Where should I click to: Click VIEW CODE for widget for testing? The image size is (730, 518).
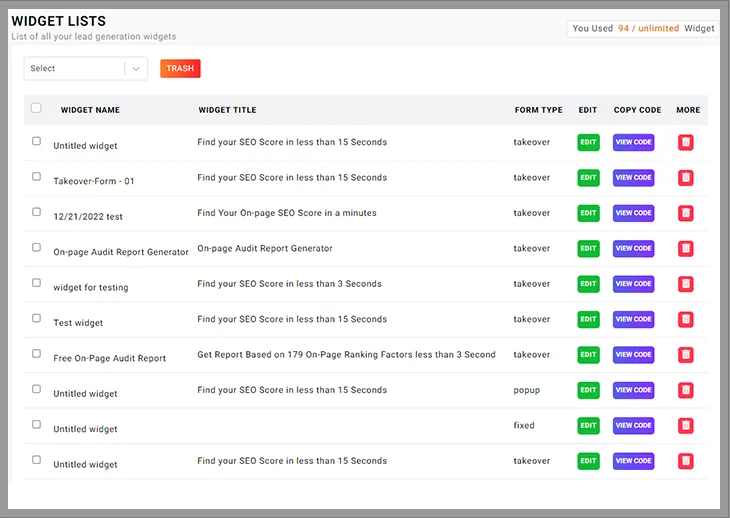(x=634, y=284)
